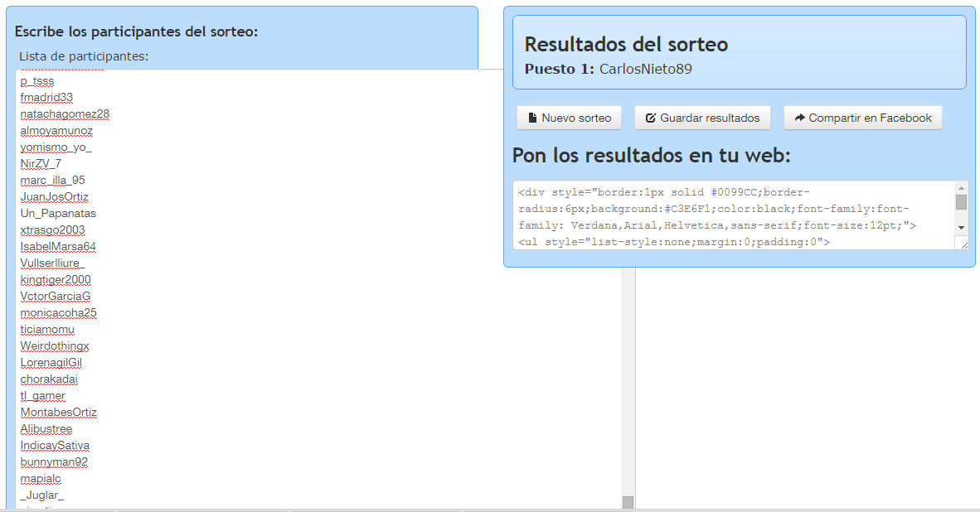Viewport: 980px width, 512px height.
Task: Click the share arrow icon on Compartir en Facebook
Action: (799, 118)
